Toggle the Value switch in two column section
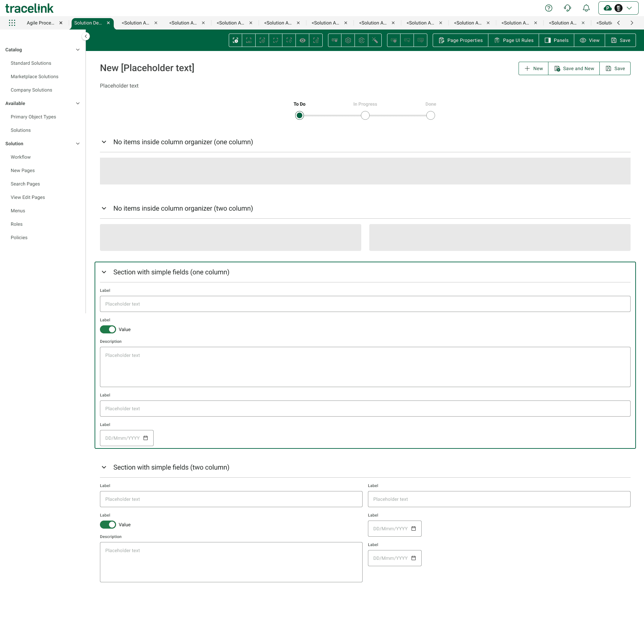Image resolution: width=644 pixels, height=644 pixels. click(108, 525)
